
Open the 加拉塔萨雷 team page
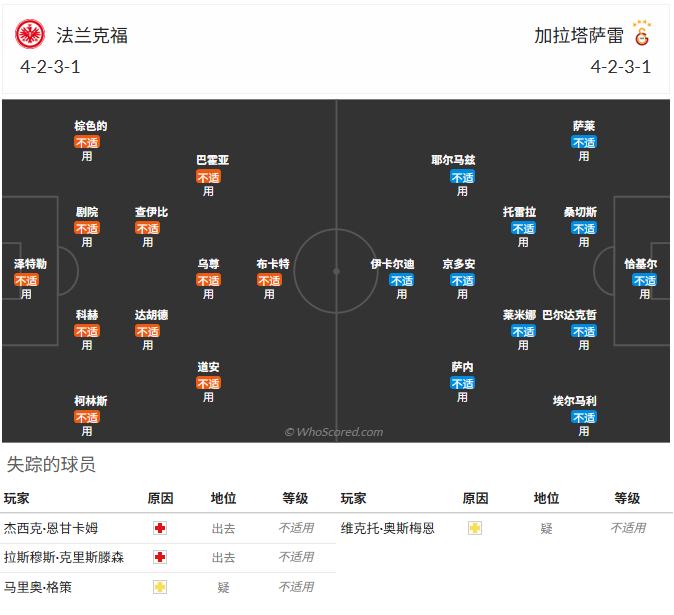[x=579, y=36]
